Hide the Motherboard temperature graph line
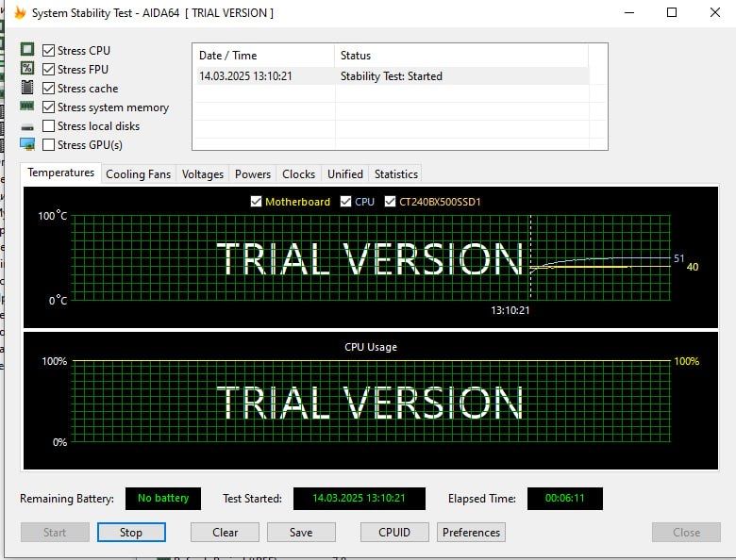The image size is (736, 560). [x=256, y=202]
